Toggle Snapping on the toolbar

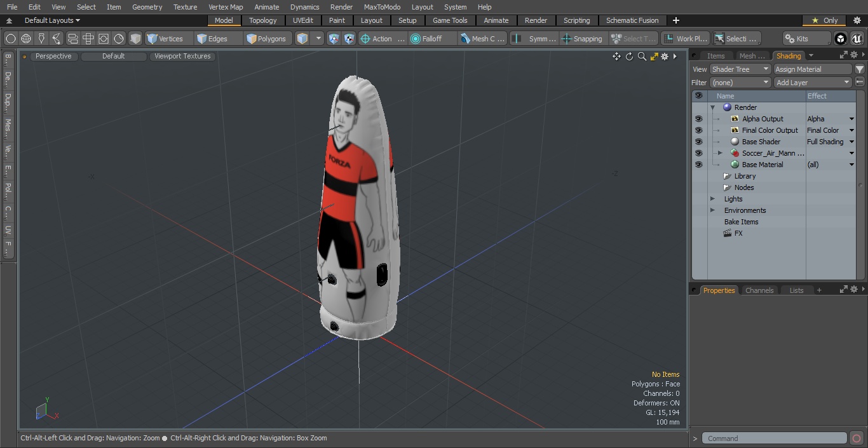click(x=582, y=39)
